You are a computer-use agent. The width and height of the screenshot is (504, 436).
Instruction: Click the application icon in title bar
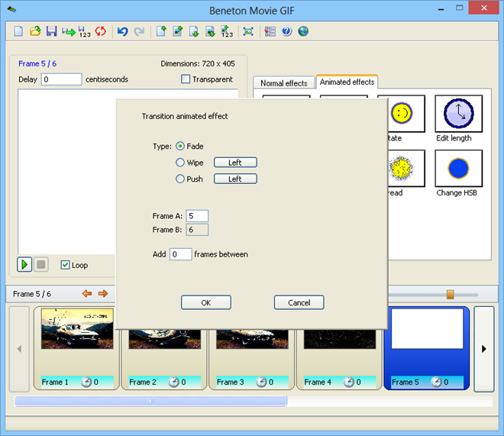11,10
